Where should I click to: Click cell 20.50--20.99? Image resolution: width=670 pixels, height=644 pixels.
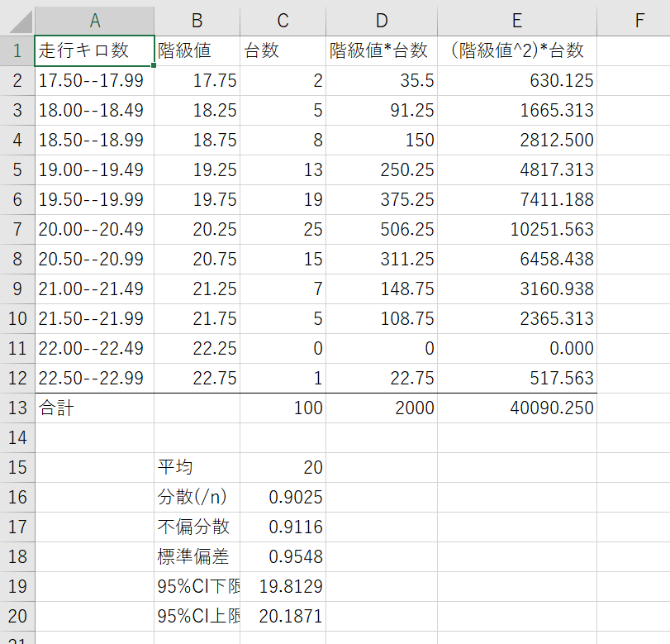click(x=94, y=259)
